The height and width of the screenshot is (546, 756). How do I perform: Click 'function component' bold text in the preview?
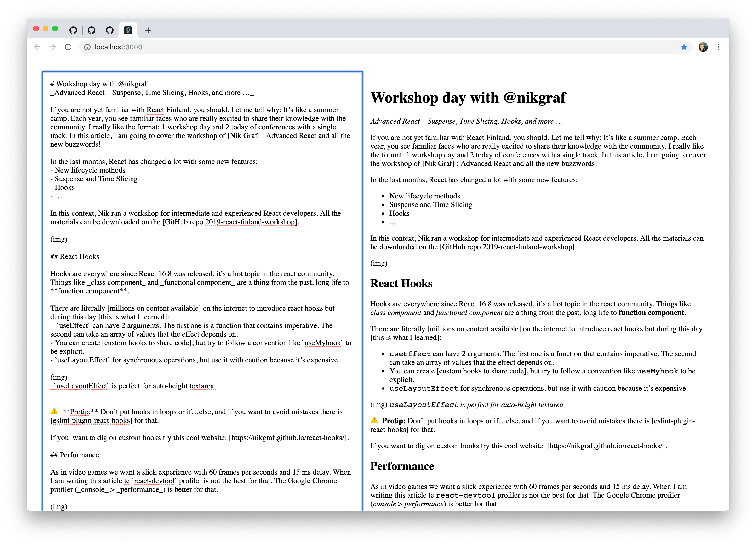[x=651, y=313]
